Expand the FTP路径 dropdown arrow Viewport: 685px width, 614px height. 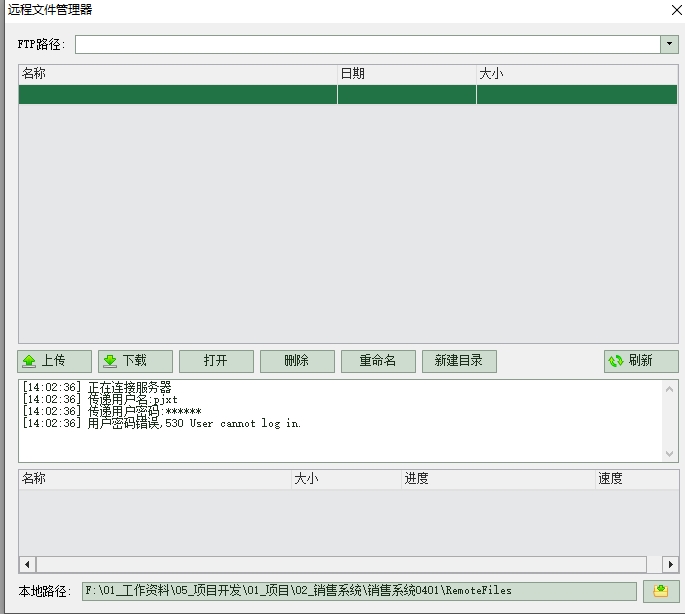[x=669, y=44]
